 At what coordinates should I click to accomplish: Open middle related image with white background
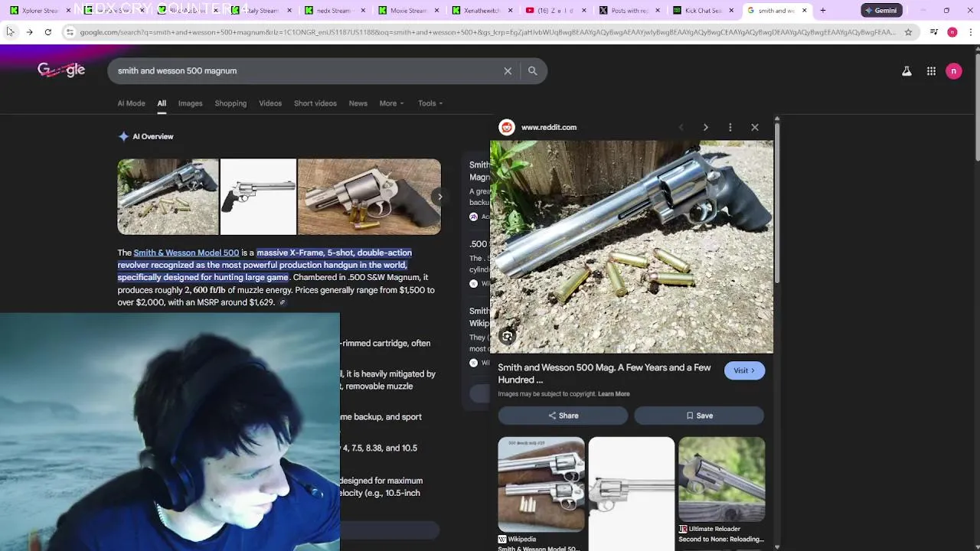pos(632,494)
